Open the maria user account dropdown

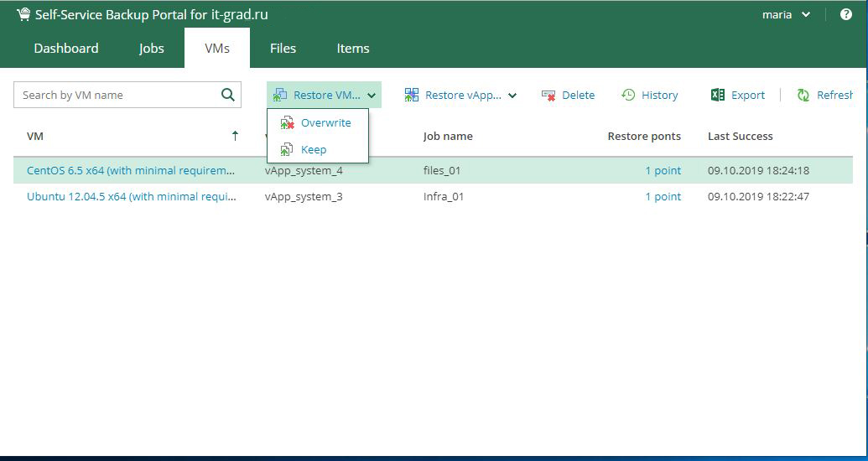click(x=786, y=14)
